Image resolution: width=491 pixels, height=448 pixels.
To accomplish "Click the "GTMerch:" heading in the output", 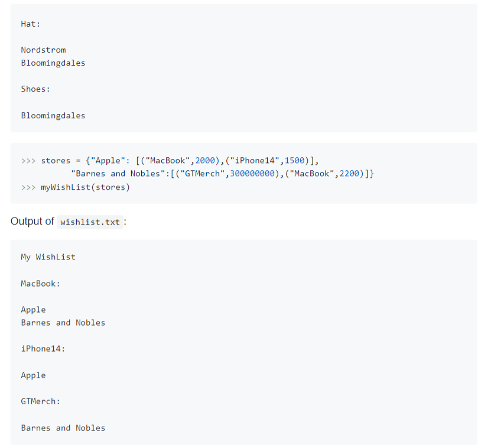I will (x=40, y=401).
